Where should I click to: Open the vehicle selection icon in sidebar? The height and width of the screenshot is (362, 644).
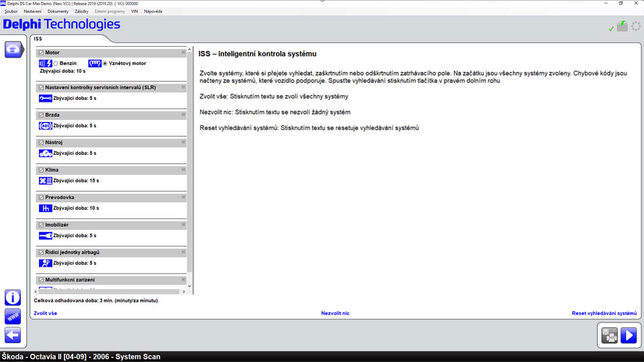click(x=13, y=49)
